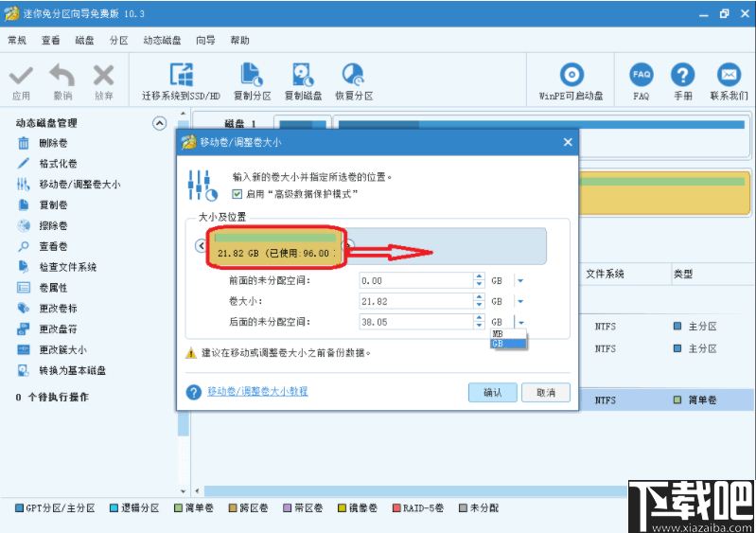756x533 pixels.
Task: Decrease unallocated space after with down spinner
Action: click(479, 326)
